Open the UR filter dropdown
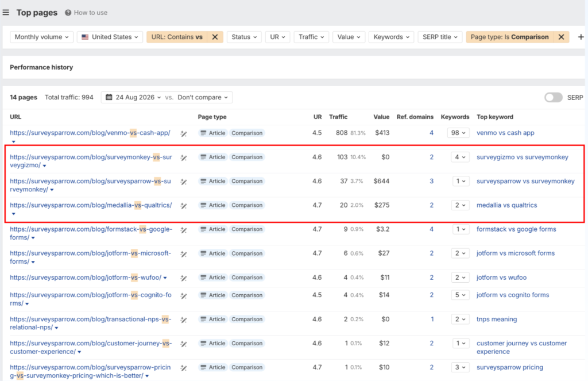588x381 pixels. (277, 37)
